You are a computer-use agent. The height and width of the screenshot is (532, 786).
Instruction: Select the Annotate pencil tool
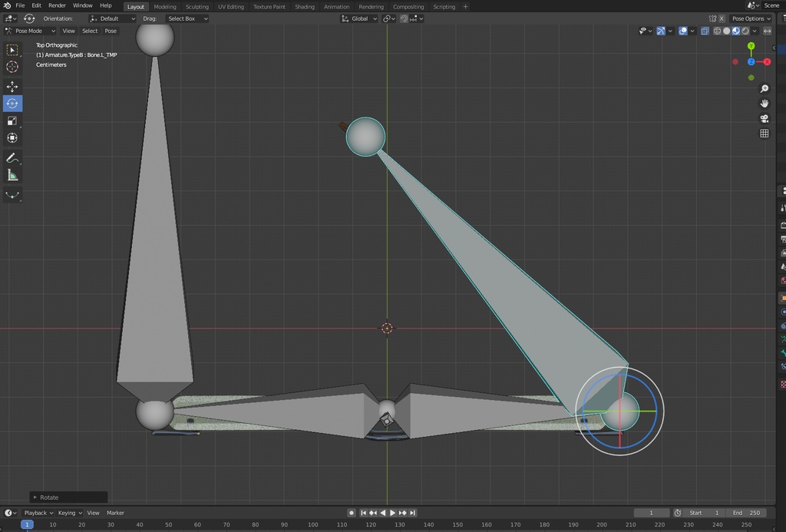[12, 158]
